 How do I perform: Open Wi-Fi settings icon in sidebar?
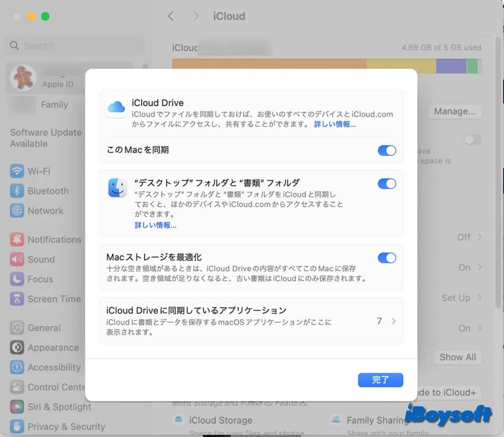[x=17, y=171]
